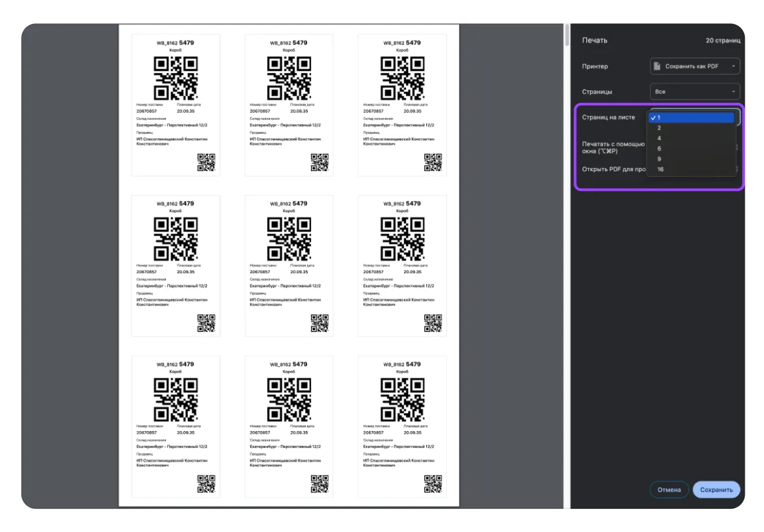The height and width of the screenshot is (532, 764).
Task: Click the Страниц на листе label
Action: click(608, 117)
